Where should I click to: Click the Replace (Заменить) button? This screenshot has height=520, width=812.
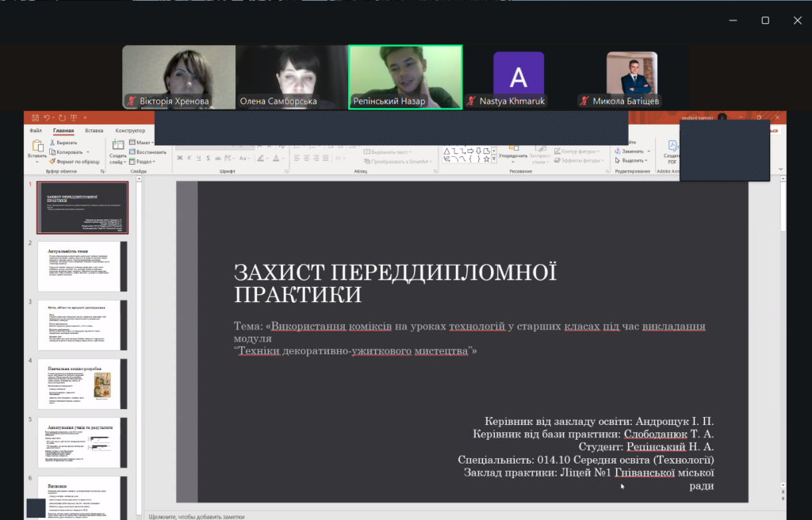pyautogui.click(x=633, y=151)
